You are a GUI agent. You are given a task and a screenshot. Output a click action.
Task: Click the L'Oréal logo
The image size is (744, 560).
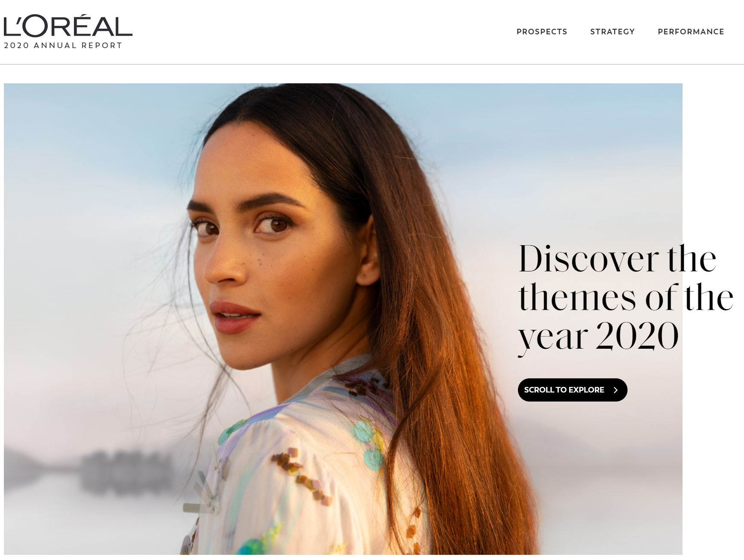(x=68, y=26)
